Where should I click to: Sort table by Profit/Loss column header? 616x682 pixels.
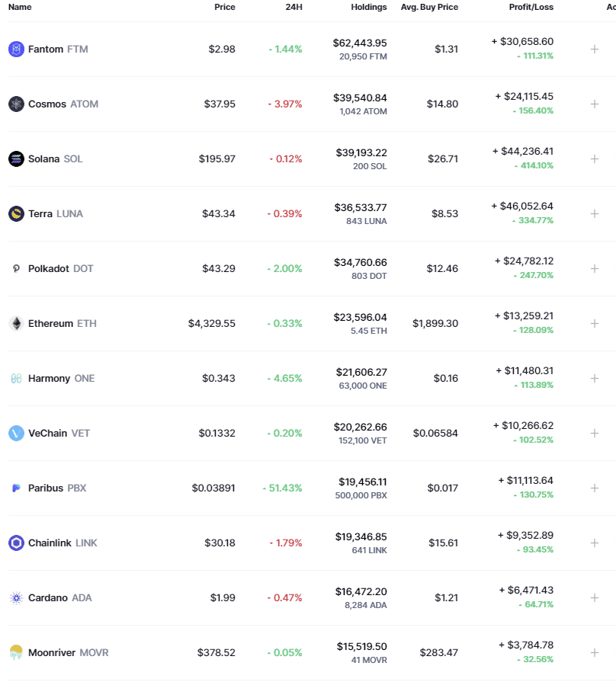[531, 7]
